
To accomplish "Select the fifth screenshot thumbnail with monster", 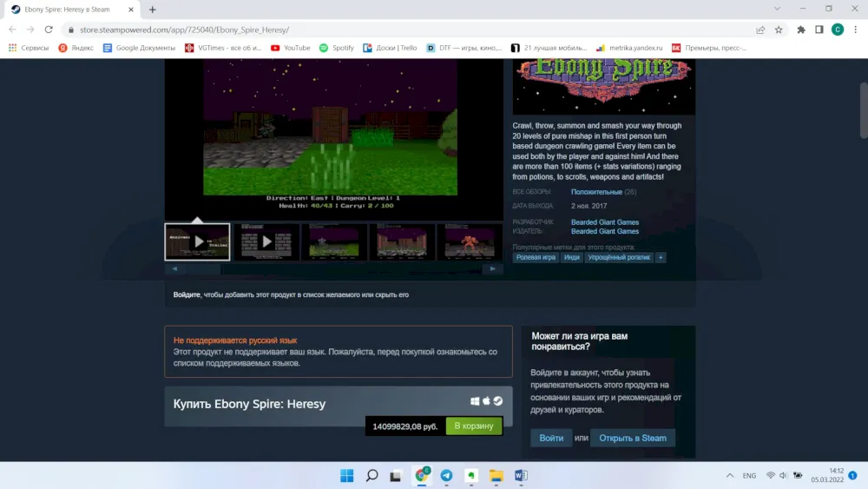I will tap(470, 241).
